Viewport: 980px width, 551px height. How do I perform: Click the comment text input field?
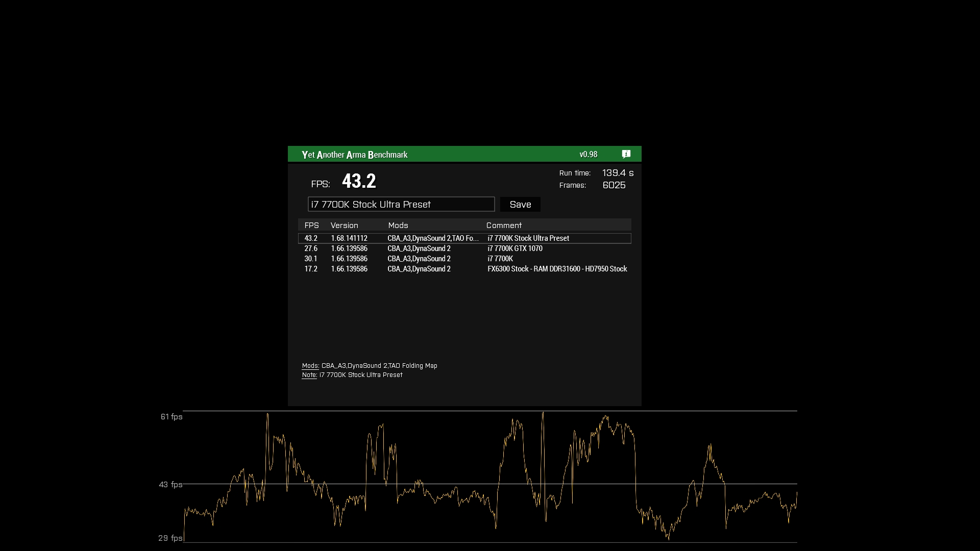point(401,204)
